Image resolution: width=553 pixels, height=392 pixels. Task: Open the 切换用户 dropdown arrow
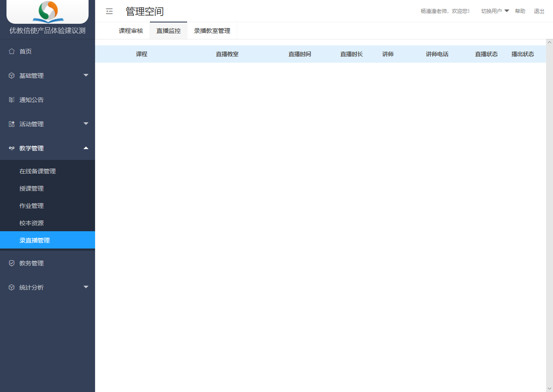507,11
